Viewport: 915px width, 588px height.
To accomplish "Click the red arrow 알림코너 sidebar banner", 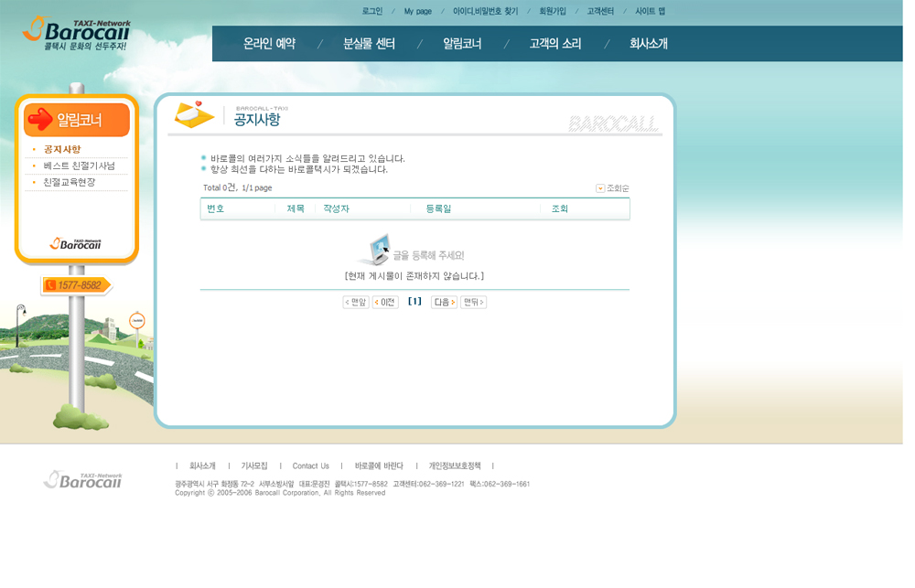I will [77, 120].
